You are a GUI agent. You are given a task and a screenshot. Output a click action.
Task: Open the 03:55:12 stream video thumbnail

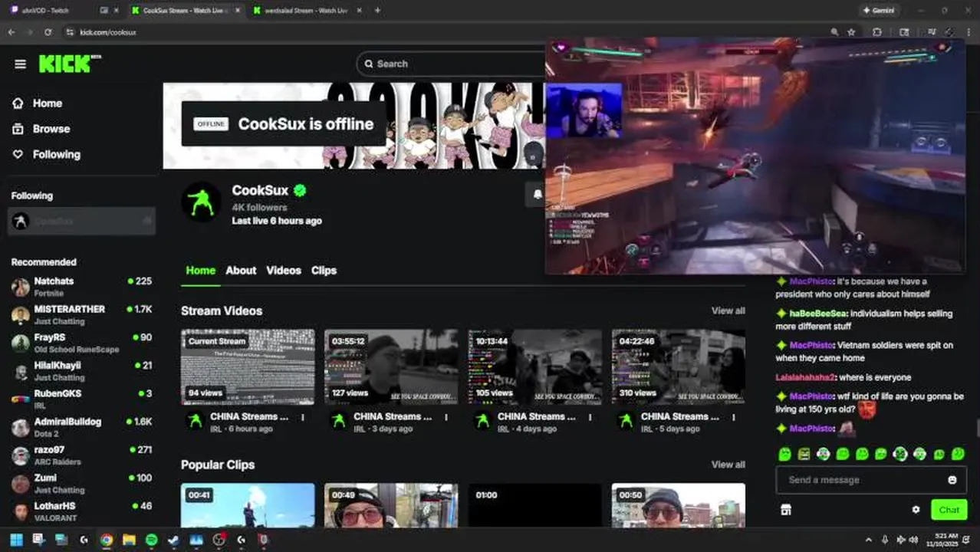tap(391, 367)
